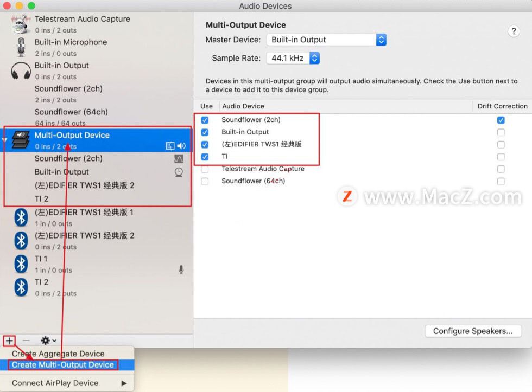Click Bluetooth icon for EDIFIER TWS1 经典版 1
The width and height of the screenshot is (532, 392).
(x=21, y=217)
